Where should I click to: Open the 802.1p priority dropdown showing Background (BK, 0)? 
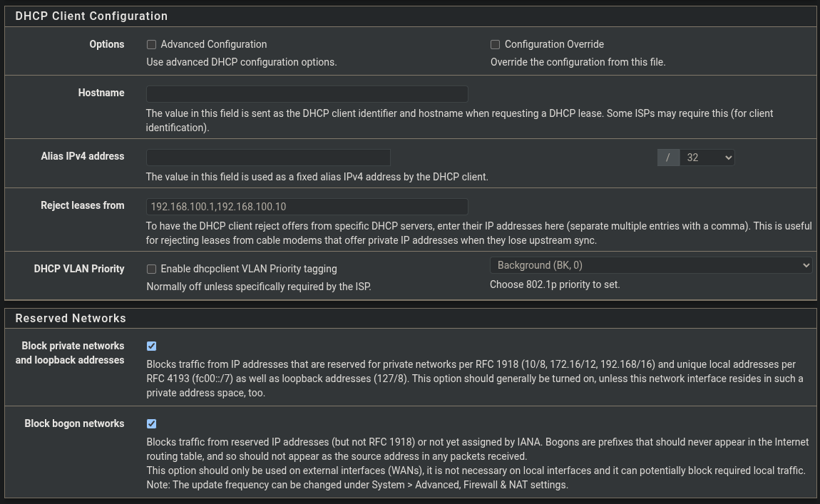click(x=650, y=264)
